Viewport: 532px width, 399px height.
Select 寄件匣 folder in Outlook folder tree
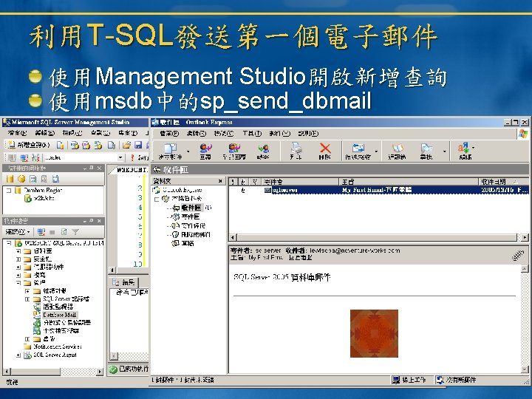tap(190, 216)
